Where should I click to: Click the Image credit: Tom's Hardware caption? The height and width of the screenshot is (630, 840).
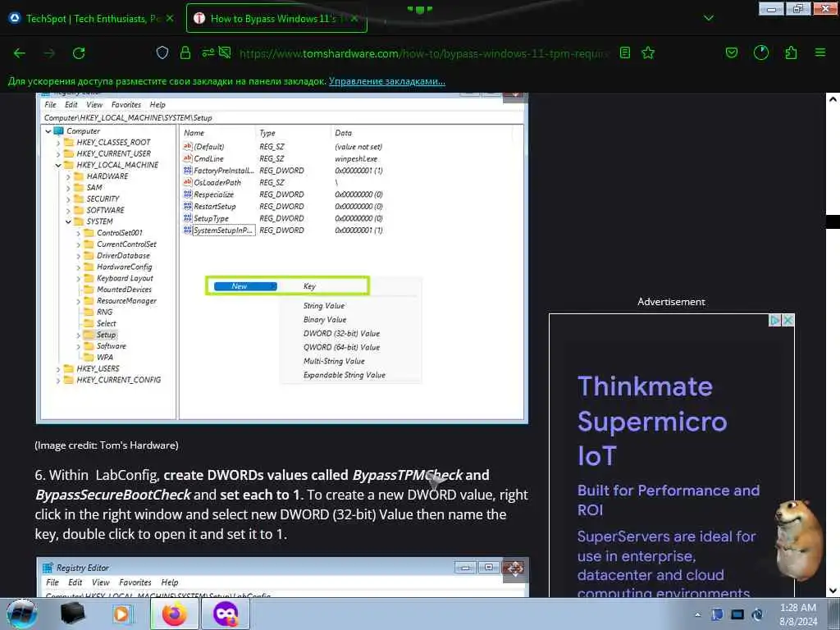pyautogui.click(x=107, y=445)
